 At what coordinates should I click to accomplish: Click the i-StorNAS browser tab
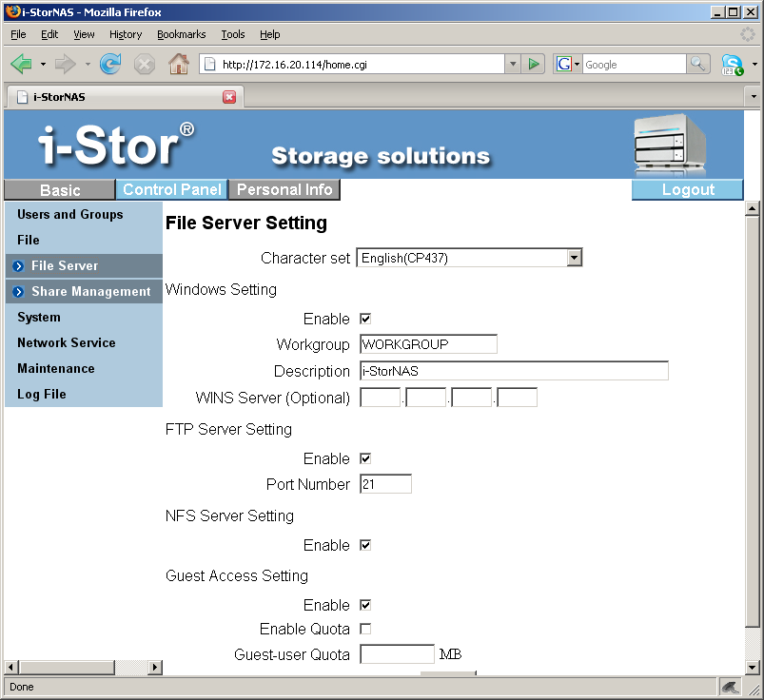point(126,96)
